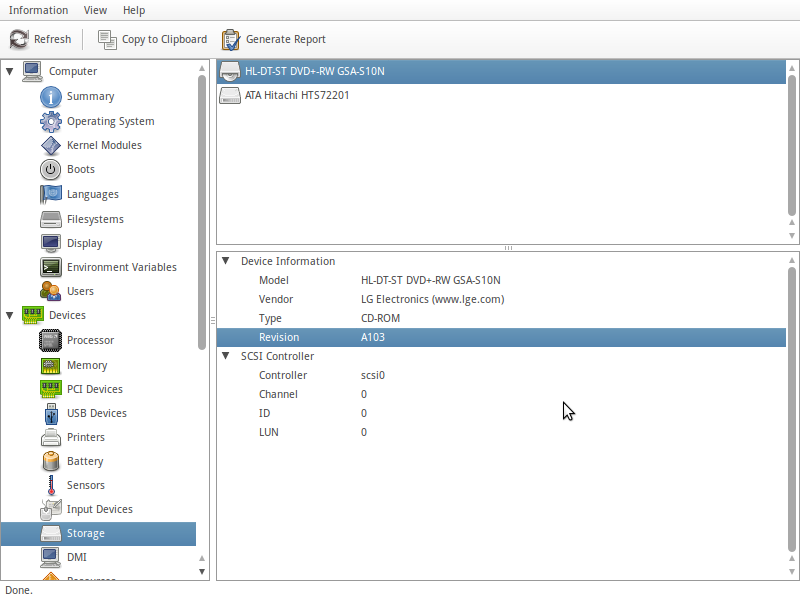Click the Device Information heading text

click(x=288, y=261)
